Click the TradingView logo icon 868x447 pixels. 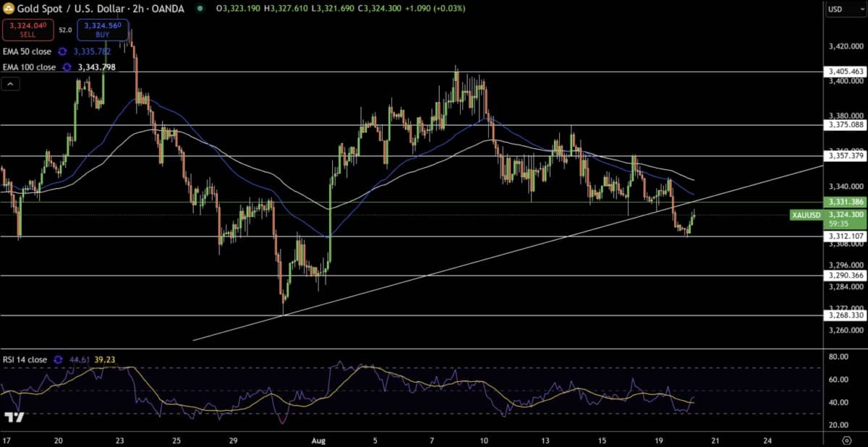click(14, 417)
